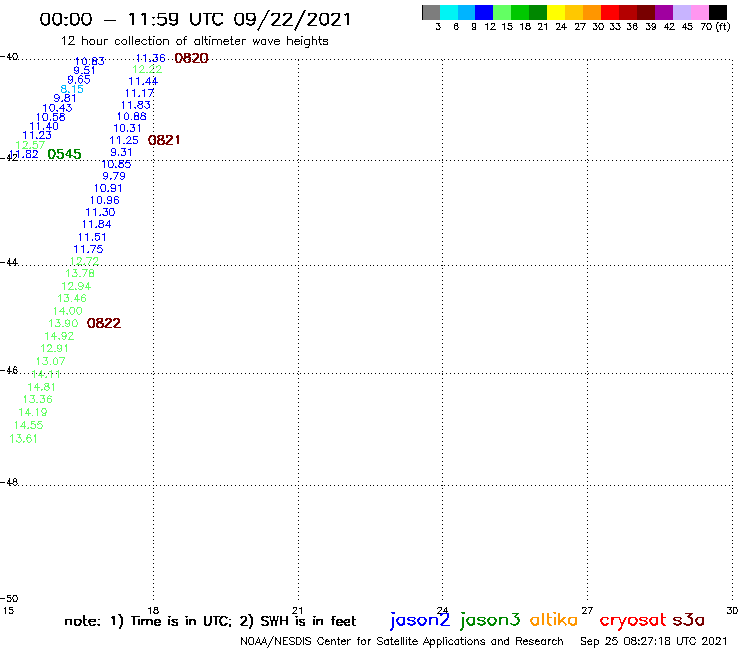
Task: Click the purple 42 ft legend swatch
Action: pyautogui.click(x=664, y=12)
